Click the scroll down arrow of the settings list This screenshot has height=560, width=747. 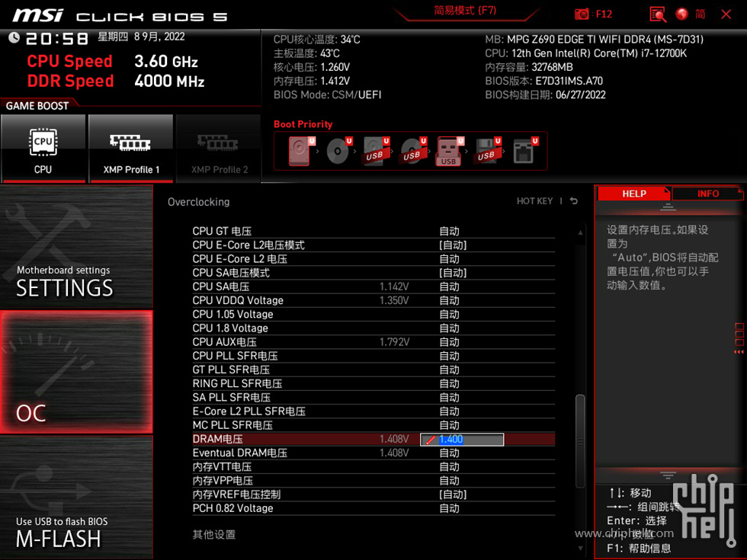(x=580, y=548)
